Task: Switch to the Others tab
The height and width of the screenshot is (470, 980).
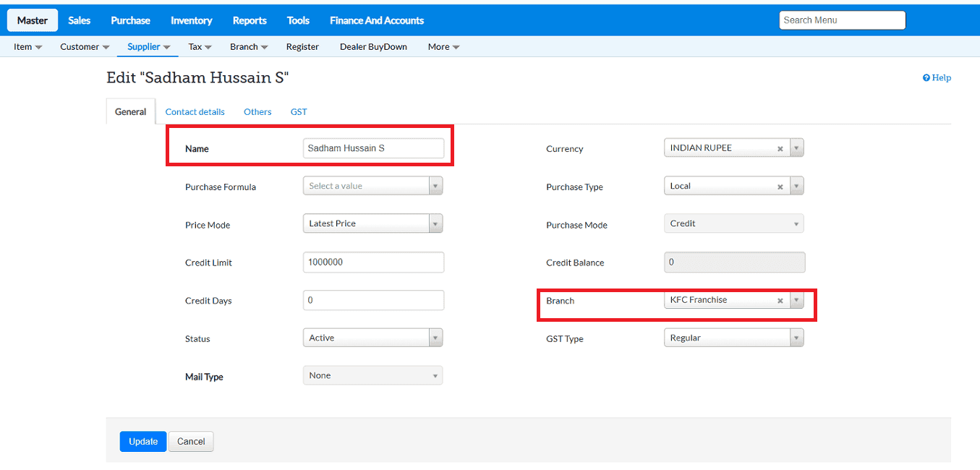Action: [257, 112]
